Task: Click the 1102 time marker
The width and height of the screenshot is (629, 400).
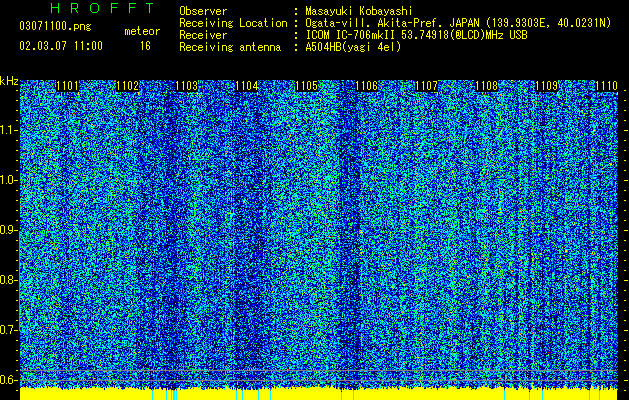Action: pyautogui.click(x=127, y=86)
